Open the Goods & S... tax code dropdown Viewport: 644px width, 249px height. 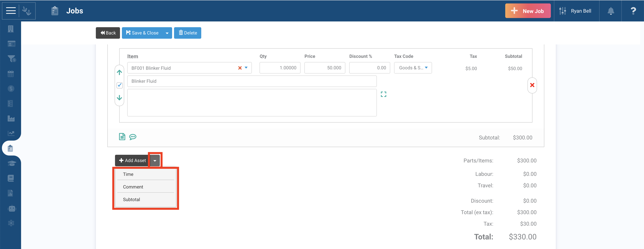pos(413,68)
